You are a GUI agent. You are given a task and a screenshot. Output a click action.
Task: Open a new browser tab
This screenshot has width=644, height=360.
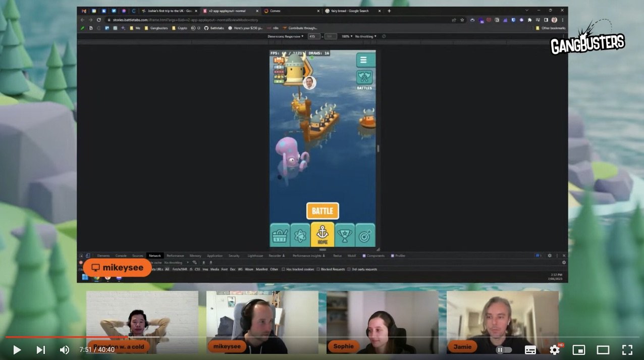pyautogui.click(x=389, y=11)
